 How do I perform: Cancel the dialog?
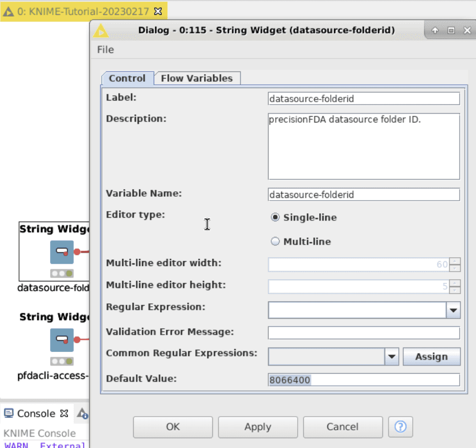[343, 427]
